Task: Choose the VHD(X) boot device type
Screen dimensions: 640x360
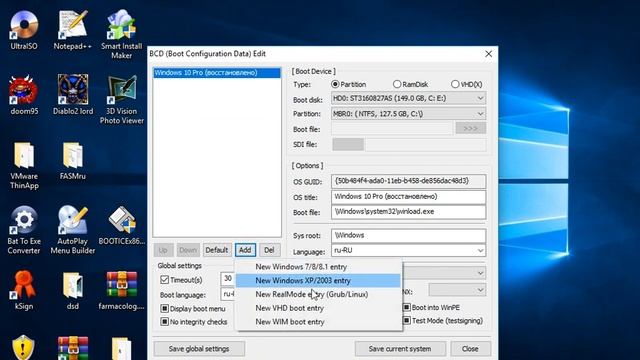Action: pos(467,84)
